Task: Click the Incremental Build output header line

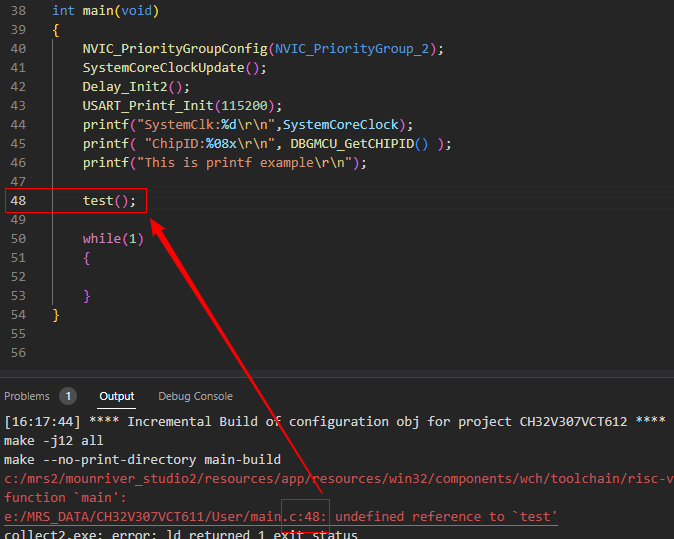Action: pyautogui.click(x=335, y=421)
